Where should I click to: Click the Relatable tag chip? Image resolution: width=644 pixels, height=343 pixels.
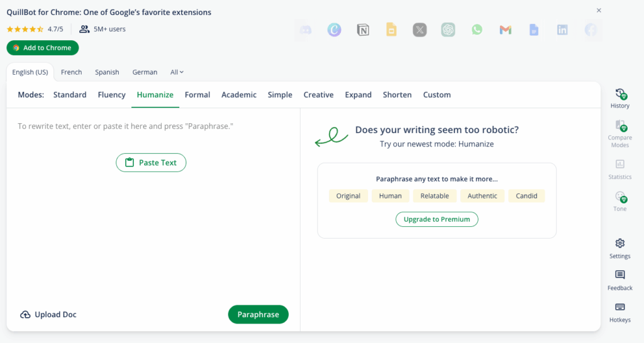(435, 196)
